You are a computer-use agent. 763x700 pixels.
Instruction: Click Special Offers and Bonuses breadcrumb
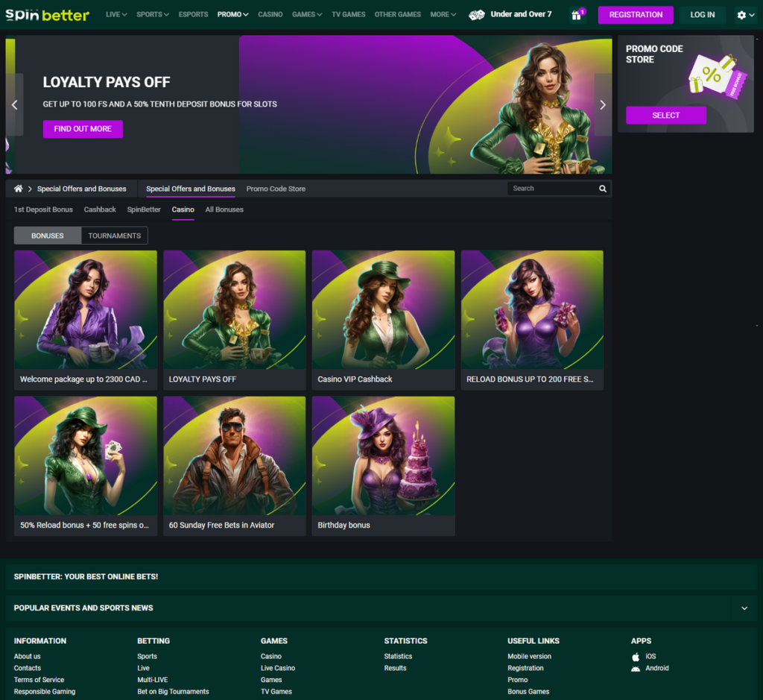(82, 189)
